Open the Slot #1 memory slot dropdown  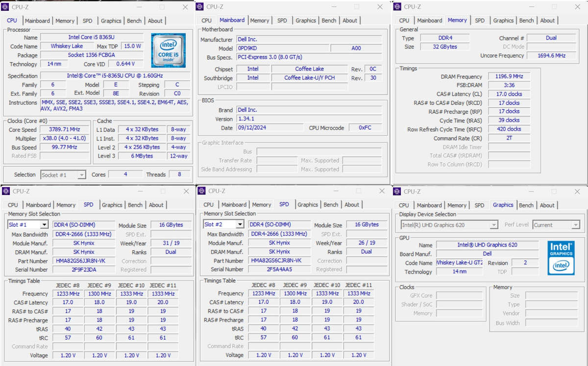coord(44,225)
